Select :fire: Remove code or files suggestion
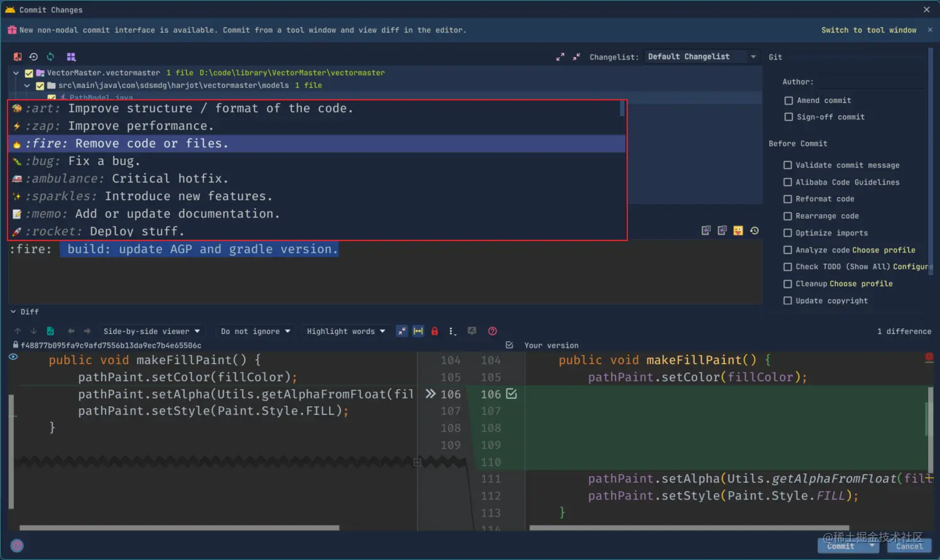Screen dimensions: 940x560 coord(316,144)
